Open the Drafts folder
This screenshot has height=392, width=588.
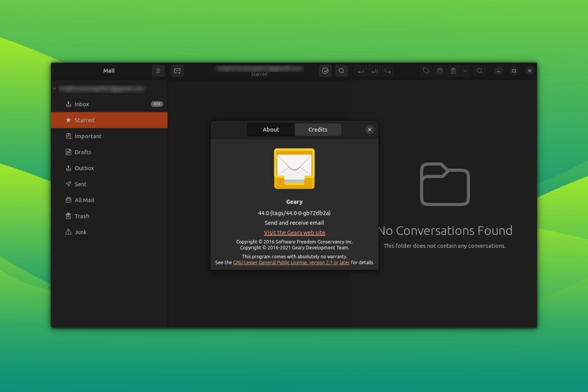(83, 152)
